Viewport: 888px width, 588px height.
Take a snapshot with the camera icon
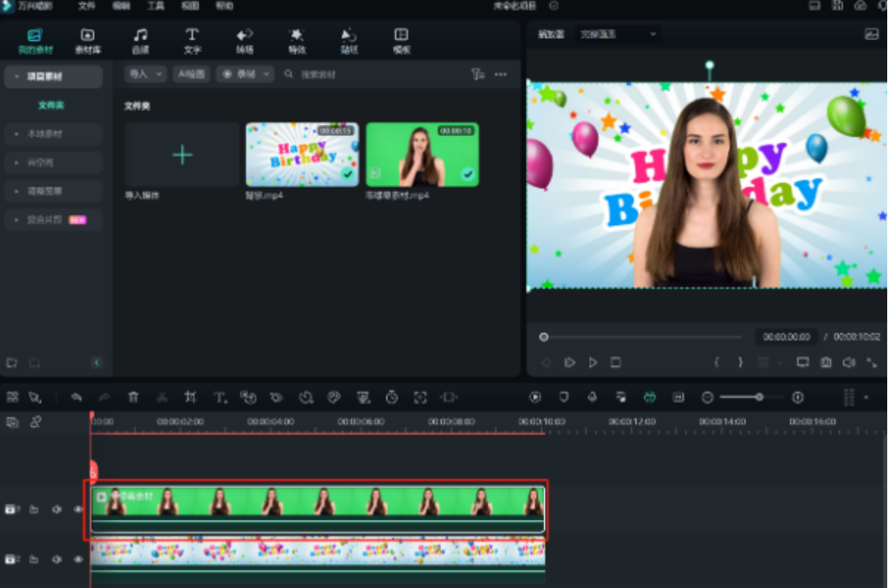(x=825, y=362)
